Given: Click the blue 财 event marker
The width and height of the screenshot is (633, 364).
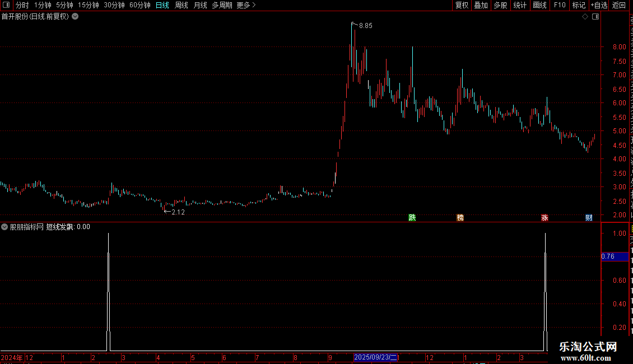Looking at the screenshot, I should (589, 218).
